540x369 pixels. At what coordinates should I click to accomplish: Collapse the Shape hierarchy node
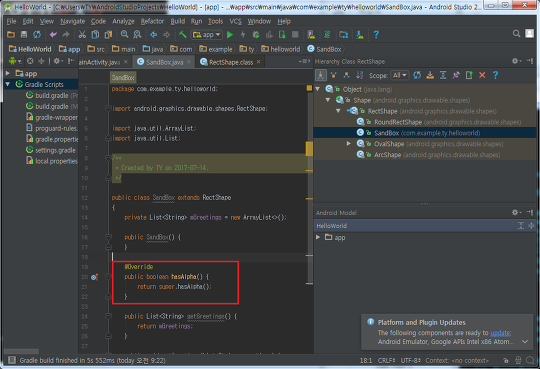coord(328,100)
